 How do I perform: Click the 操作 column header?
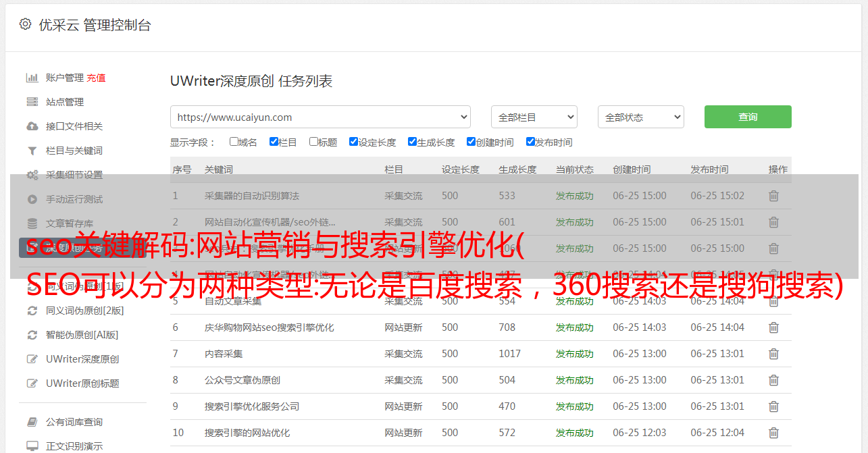[x=778, y=169]
